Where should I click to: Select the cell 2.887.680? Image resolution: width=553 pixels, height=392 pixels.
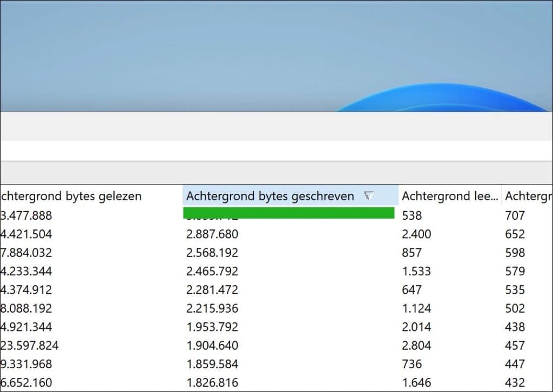pos(212,234)
